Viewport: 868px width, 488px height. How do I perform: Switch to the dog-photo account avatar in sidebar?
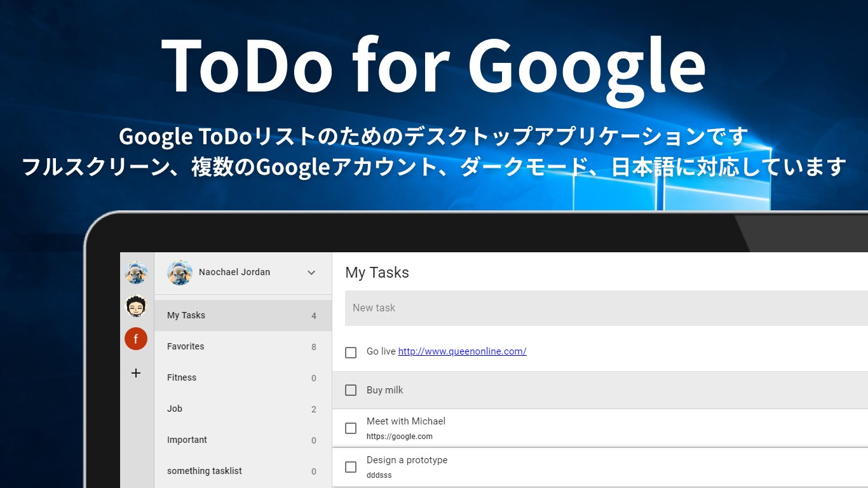pyautogui.click(x=136, y=273)
